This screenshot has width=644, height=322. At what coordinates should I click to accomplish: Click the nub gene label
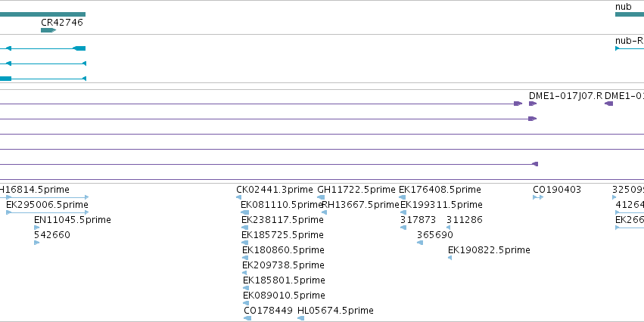(x=623, y=7)
